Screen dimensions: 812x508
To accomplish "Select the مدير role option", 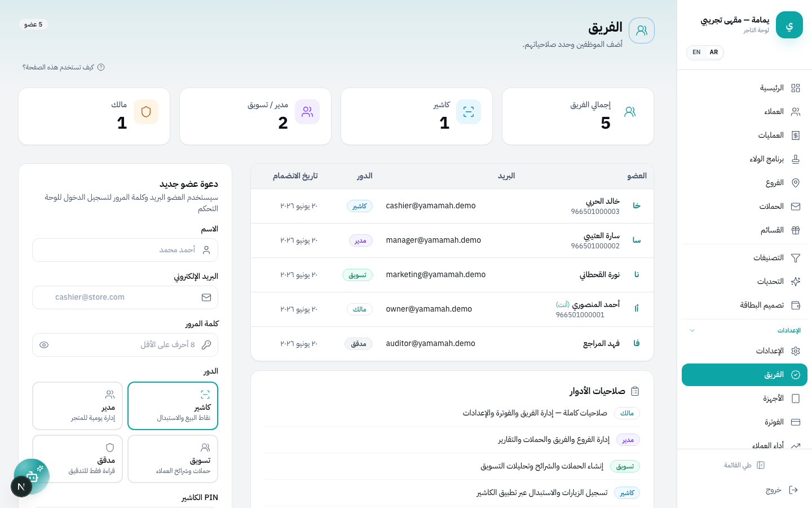I will pyautogui.click(x=77, y=406).
